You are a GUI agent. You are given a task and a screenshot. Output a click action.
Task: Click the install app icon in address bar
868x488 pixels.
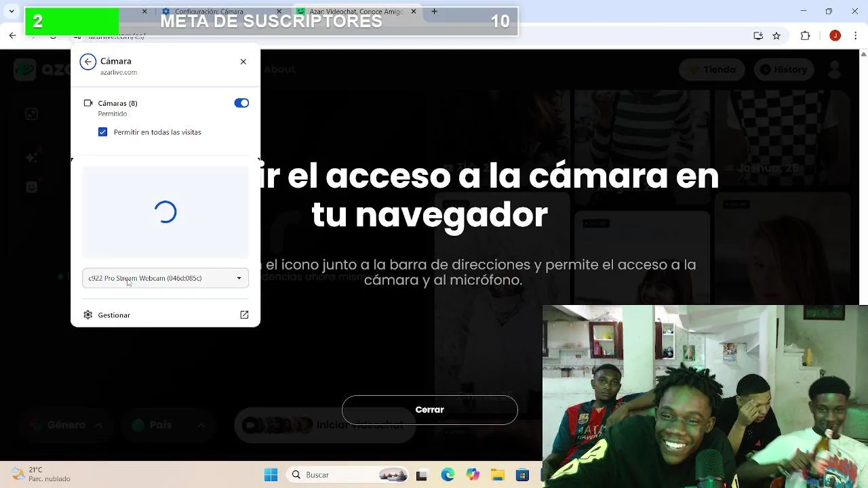(758, 36)
